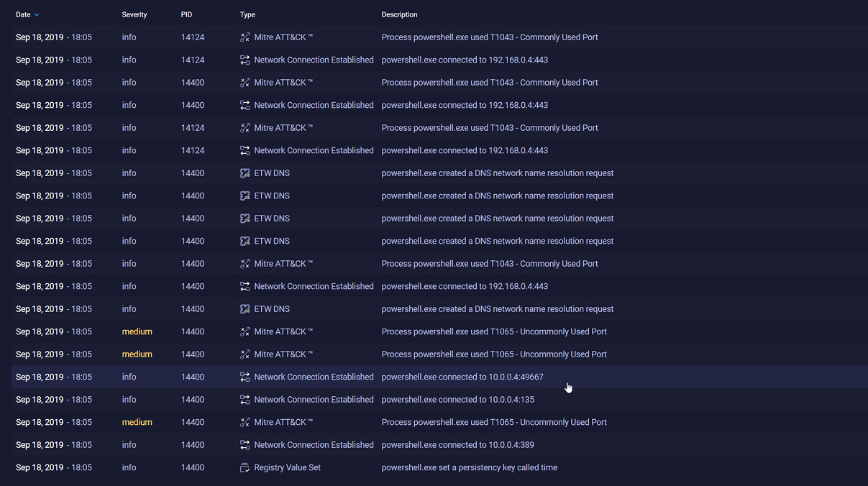Click the first "T1065 - Uncommonly Used Port" description

[494, 331]
